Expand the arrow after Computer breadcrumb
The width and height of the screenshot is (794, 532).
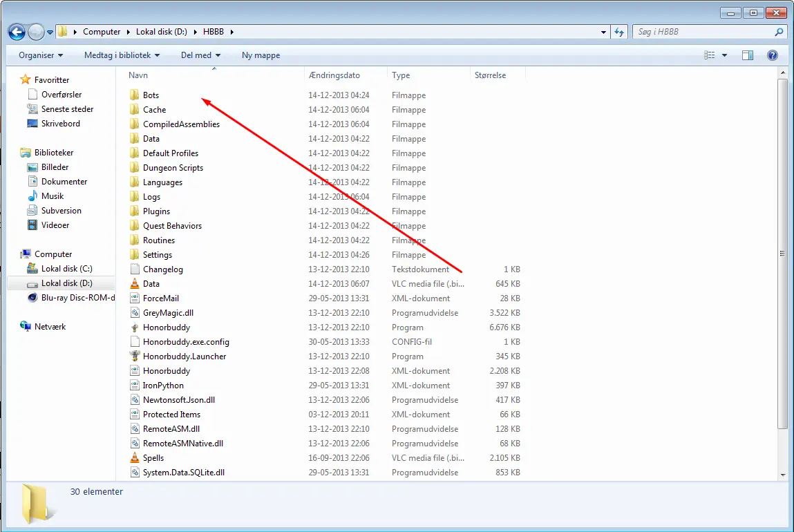[128, 32]
